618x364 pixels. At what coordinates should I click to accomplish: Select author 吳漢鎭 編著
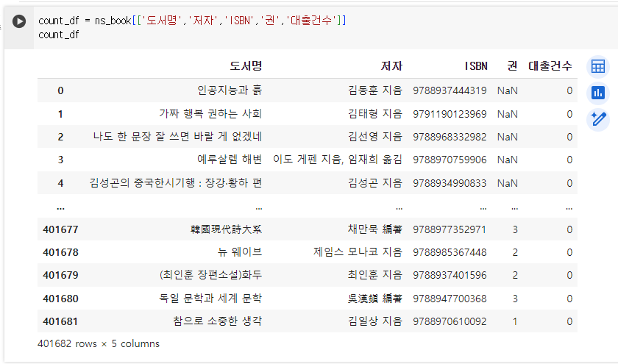coord(374,299)
